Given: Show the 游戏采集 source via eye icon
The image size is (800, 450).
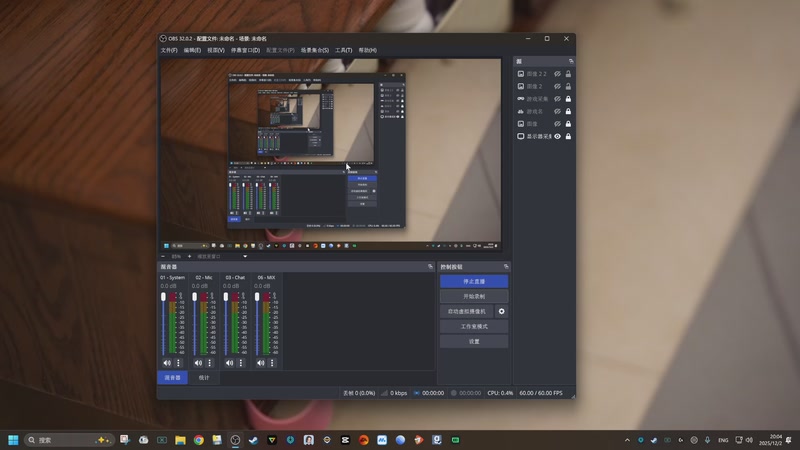Looking at the screenshot, I should tap(557, 99).
